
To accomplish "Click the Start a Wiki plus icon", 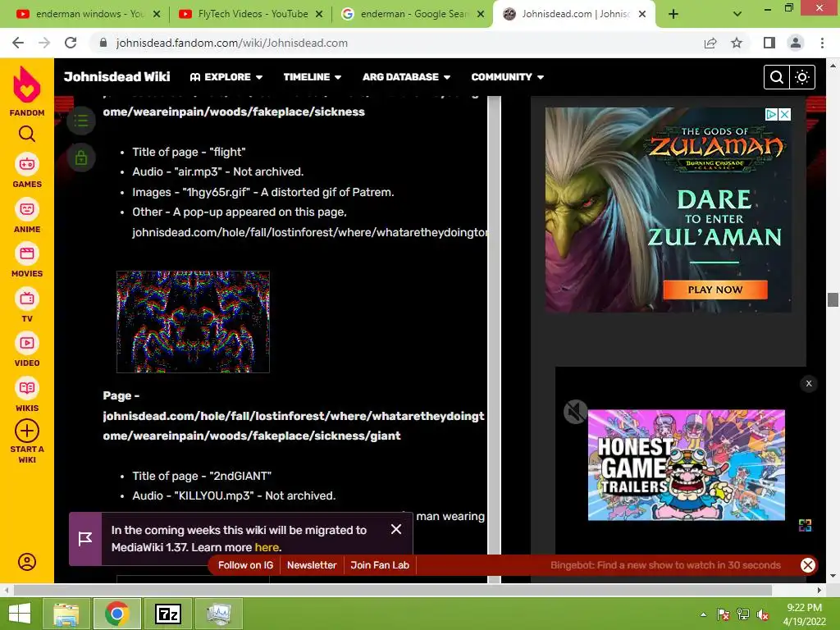I will 27,431.
